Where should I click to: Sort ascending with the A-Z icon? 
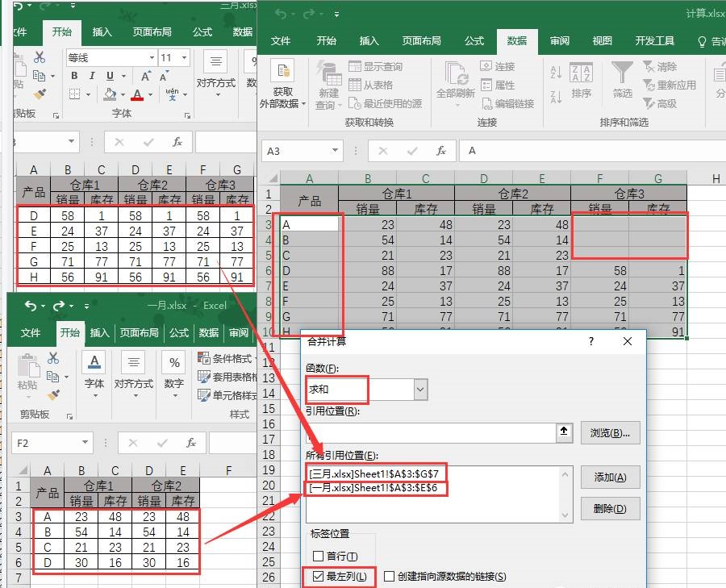pos(556,73)
